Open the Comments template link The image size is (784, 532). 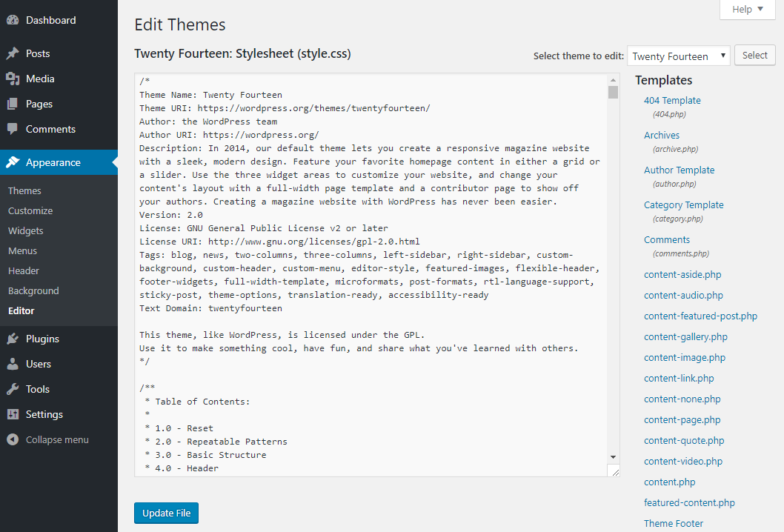click(666, 239)
